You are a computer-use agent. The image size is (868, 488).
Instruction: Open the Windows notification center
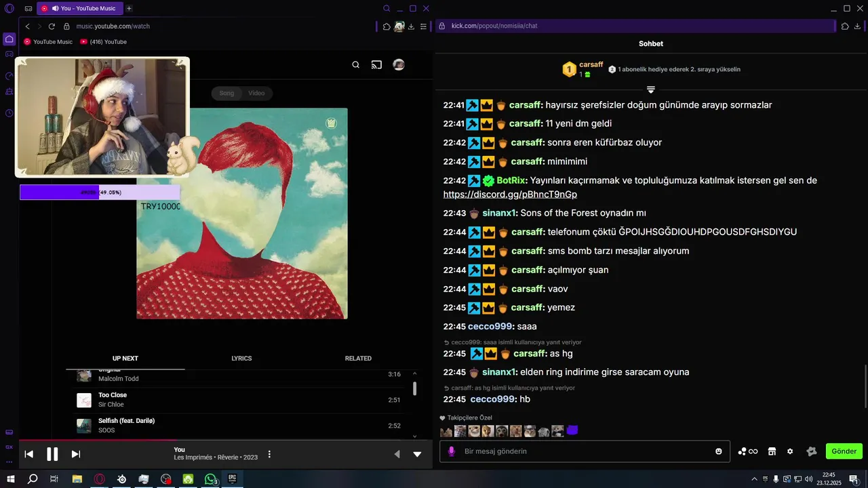(854, 479)
